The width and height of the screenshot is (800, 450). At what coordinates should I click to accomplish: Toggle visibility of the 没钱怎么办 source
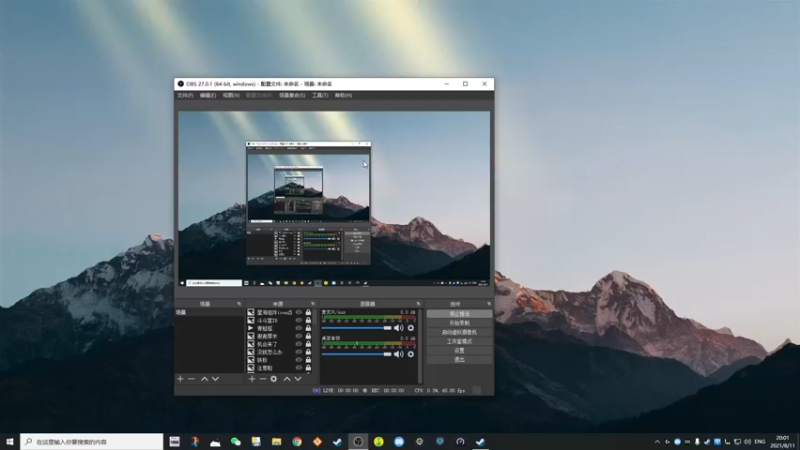click(299, 352)
